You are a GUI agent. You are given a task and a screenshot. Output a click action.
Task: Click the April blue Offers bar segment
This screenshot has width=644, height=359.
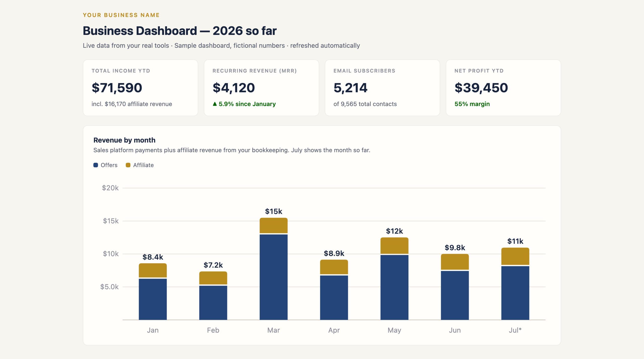pyautogui.click(x=334, y=298)
